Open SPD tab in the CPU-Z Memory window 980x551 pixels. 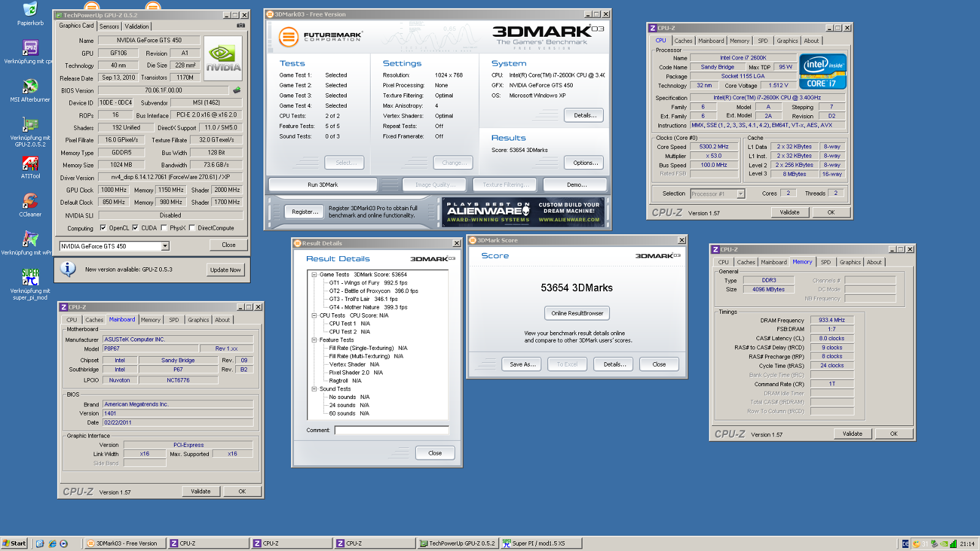tap(826, 262)
